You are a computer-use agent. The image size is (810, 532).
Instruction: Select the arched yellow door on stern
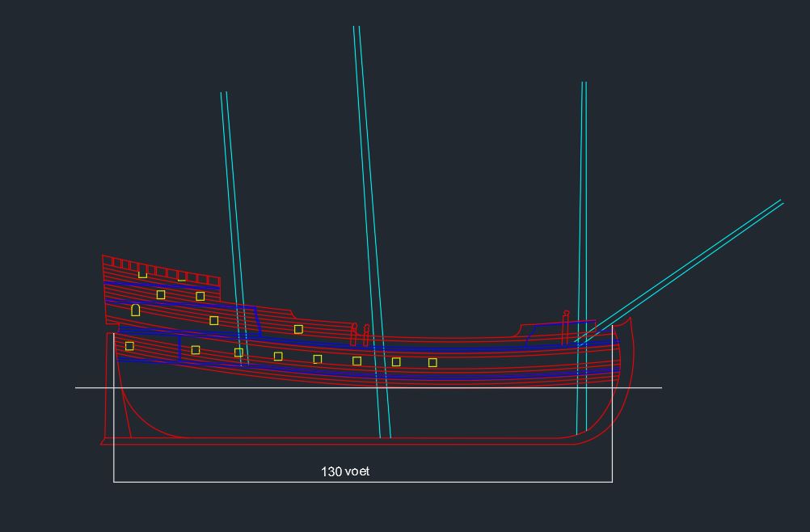tap(135, 310)
